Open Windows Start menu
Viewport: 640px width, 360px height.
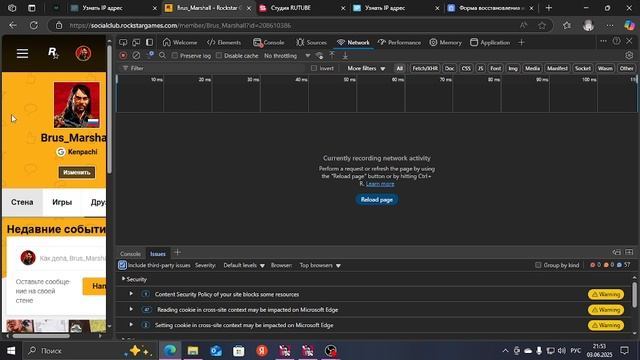coord(11,351)
